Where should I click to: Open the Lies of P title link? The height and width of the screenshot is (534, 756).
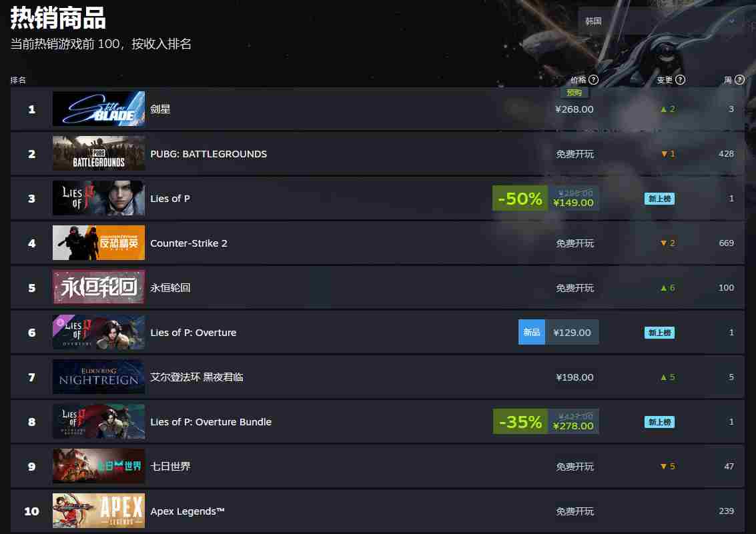coord(170,199)
